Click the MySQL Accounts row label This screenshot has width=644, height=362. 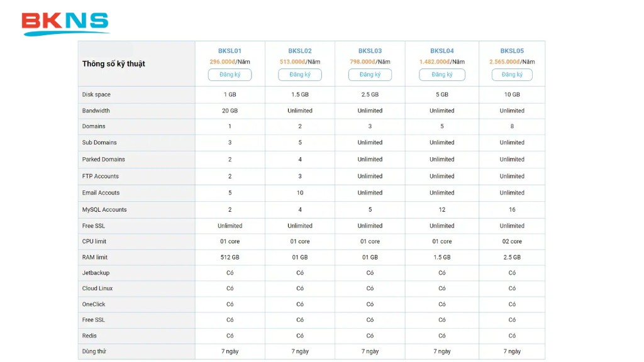104,210
